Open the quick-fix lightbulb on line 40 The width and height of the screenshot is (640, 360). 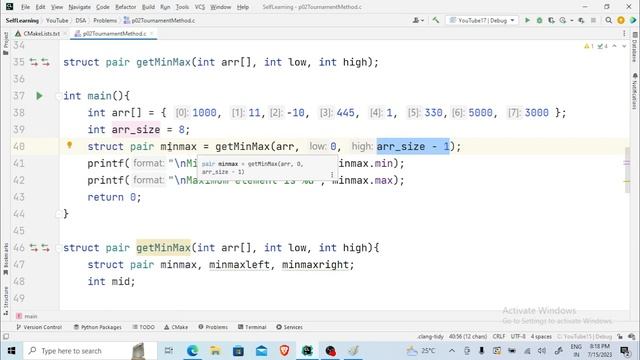coord(69,145)
